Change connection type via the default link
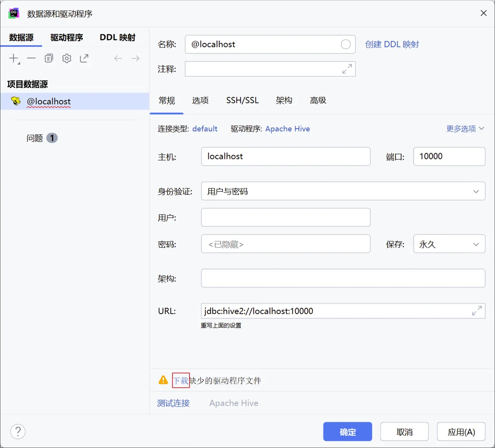 (205, 129)
